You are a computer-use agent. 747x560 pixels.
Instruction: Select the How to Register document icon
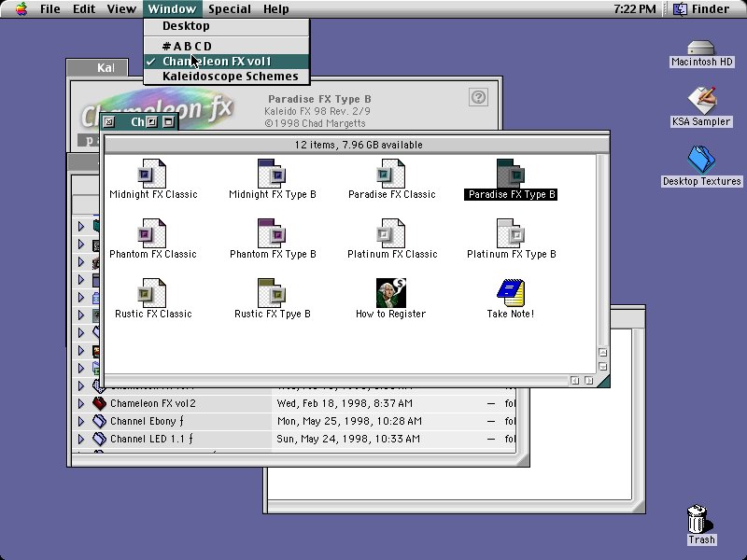pyautogui.click(x=391, y=293)
